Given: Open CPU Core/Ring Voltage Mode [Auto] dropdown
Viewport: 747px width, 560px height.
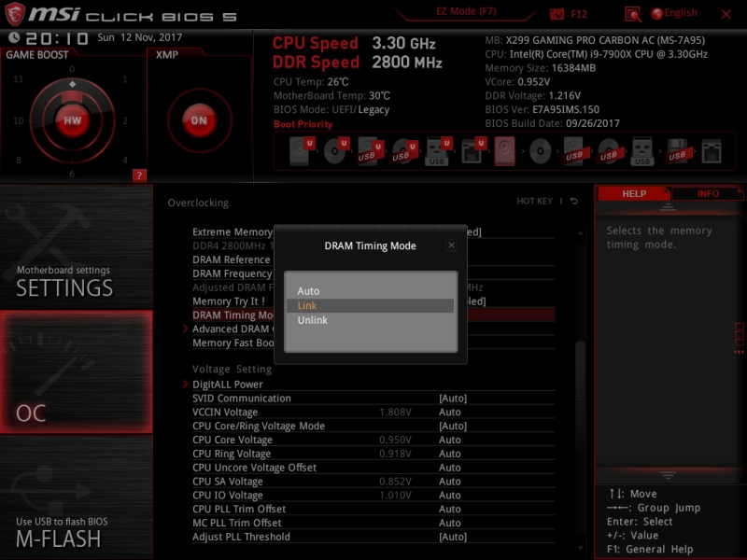Looking at the screenshot, I should [453, 426].
